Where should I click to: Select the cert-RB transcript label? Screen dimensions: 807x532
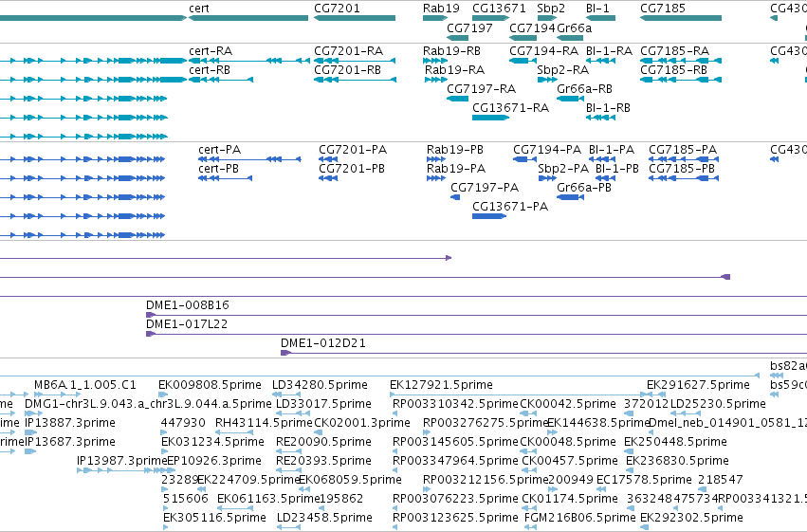210,70
